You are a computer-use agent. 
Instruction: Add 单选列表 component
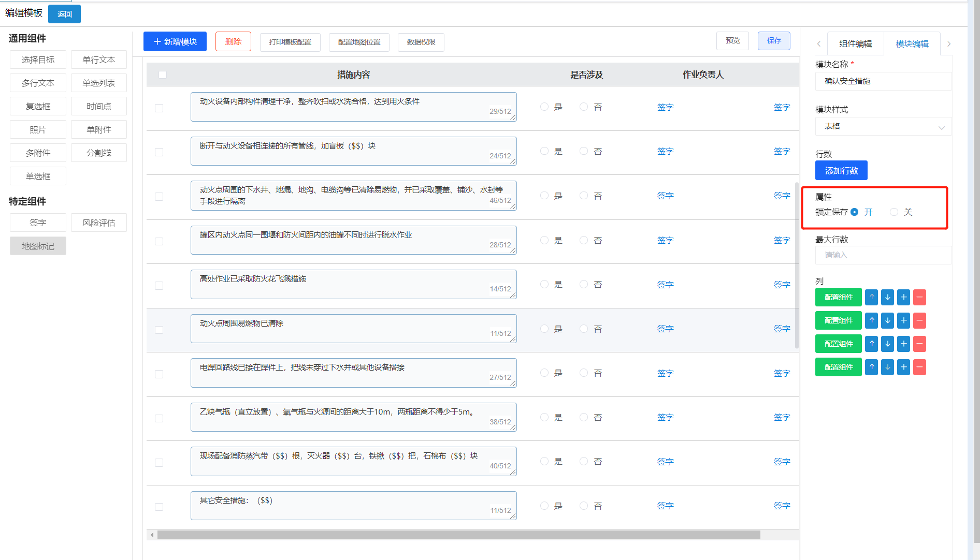(99, 83)
